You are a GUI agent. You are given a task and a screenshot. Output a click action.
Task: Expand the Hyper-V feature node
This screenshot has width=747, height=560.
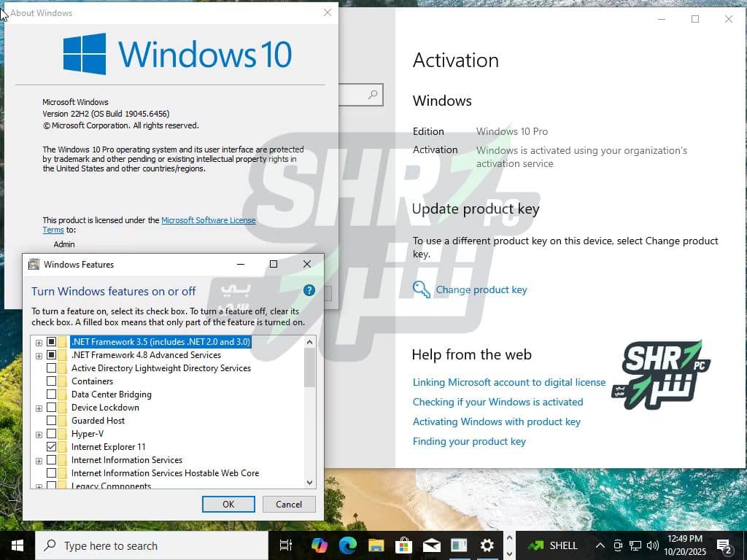pyautogui.click(x=39, y=434)
